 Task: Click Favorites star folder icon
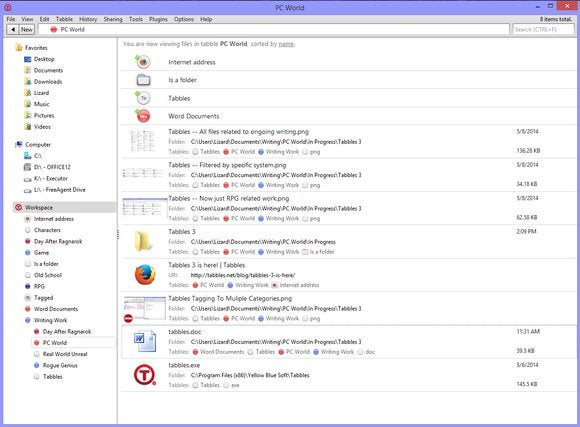point(19,48)
